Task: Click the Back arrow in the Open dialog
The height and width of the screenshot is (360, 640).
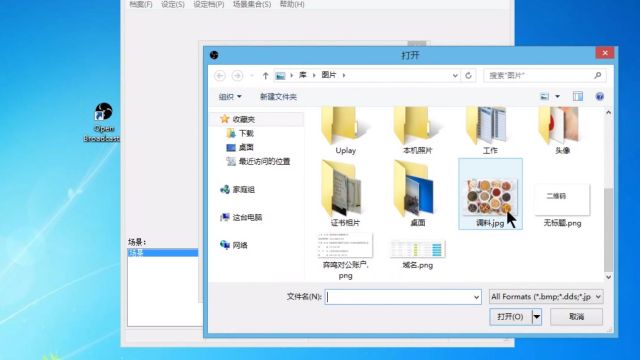Action: tap(220, 76)
